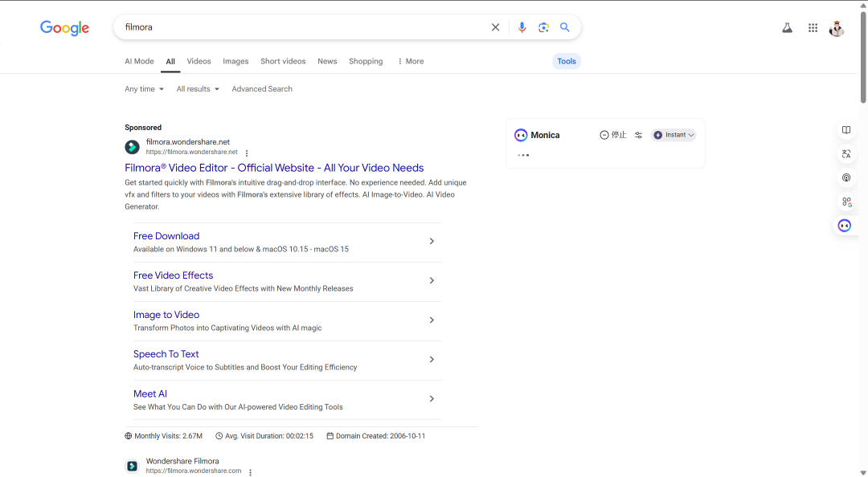Open the Instant model dropdown in Monica

tap(674, 135)
